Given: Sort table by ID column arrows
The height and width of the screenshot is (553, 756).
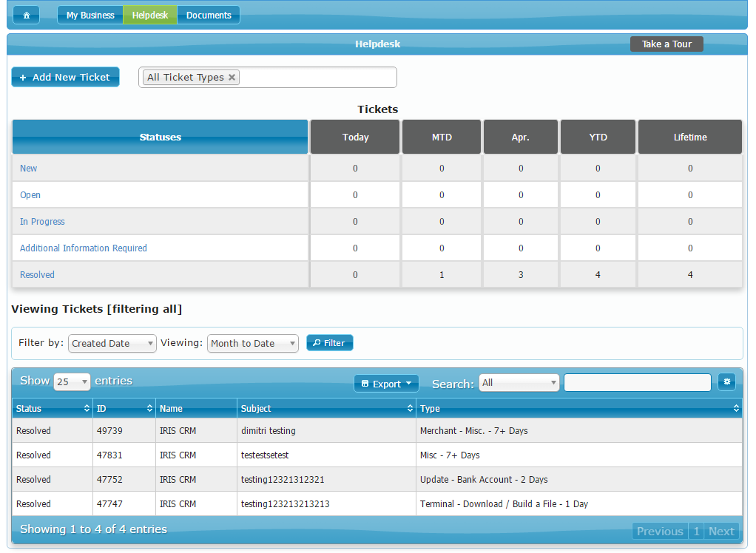Looking at the screenshot, I should 151,409.
